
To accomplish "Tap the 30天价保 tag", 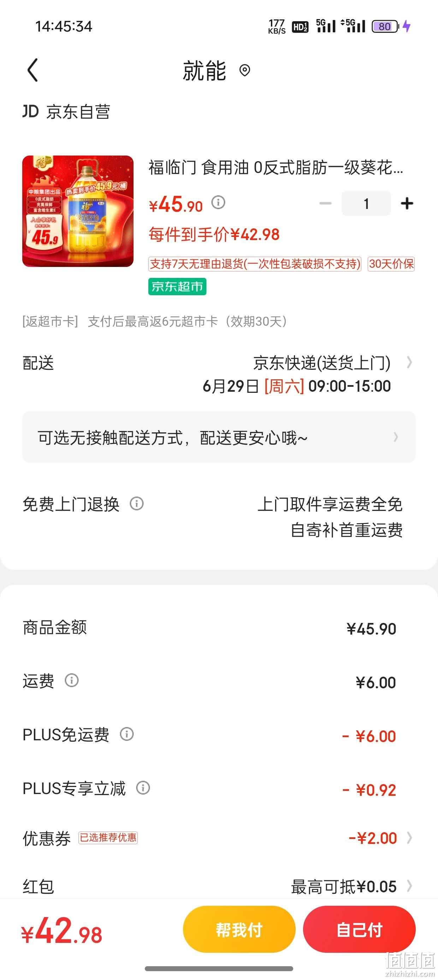I will (x=391, y=264).
